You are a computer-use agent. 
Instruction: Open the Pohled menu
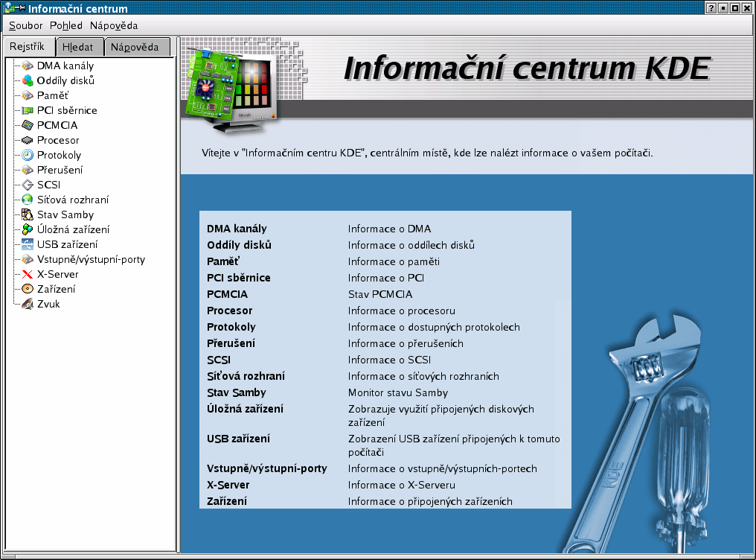click(66, 25)
